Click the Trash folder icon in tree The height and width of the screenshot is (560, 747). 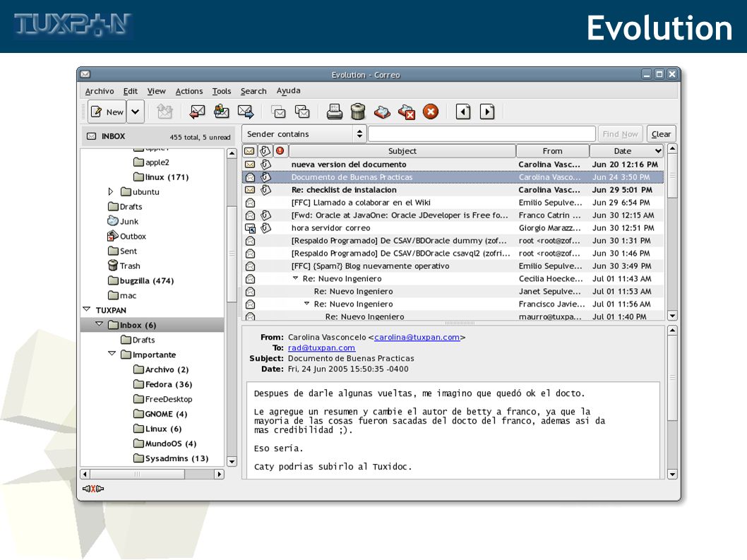tap(113, 266)
